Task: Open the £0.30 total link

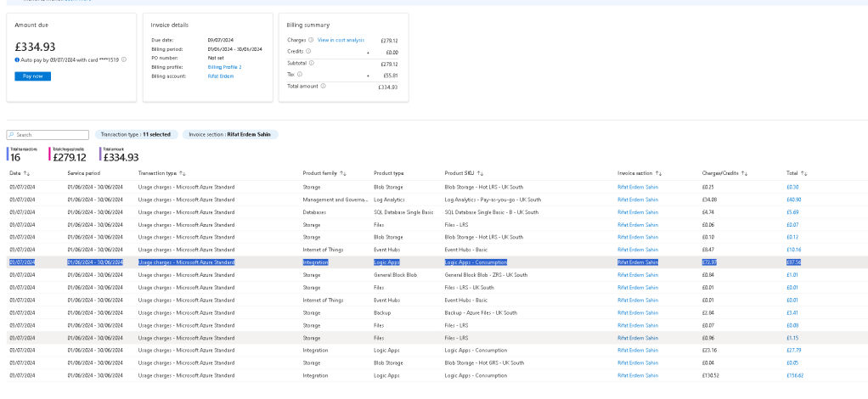Action: [792, 187]
